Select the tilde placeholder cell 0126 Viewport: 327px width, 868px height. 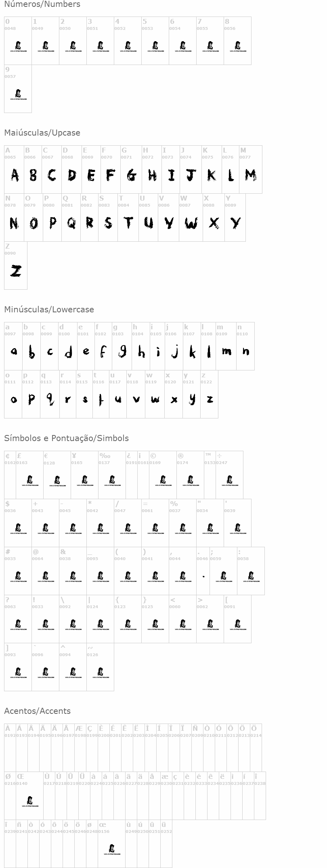pos(101,673)
